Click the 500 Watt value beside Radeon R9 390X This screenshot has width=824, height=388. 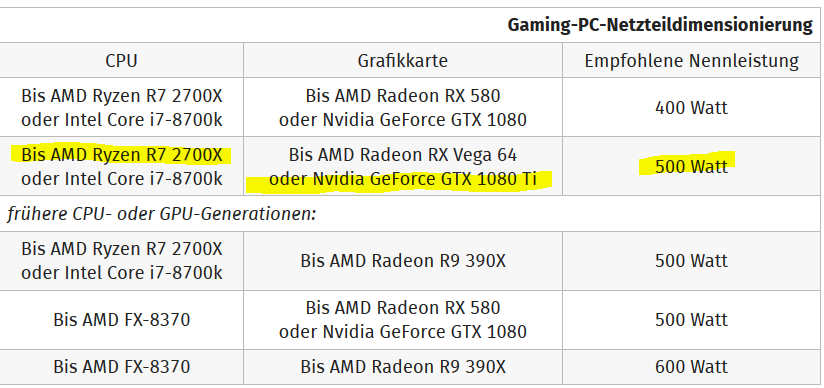692,261
